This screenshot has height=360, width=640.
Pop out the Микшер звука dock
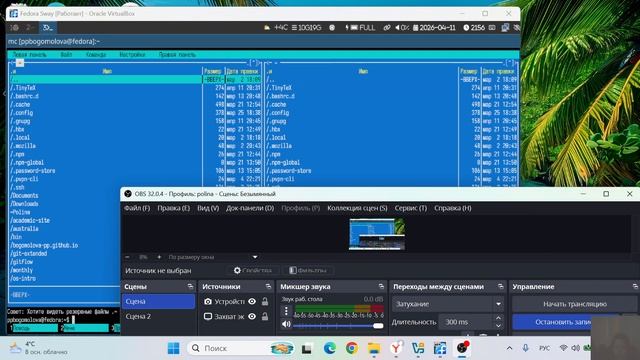[381, 287]
